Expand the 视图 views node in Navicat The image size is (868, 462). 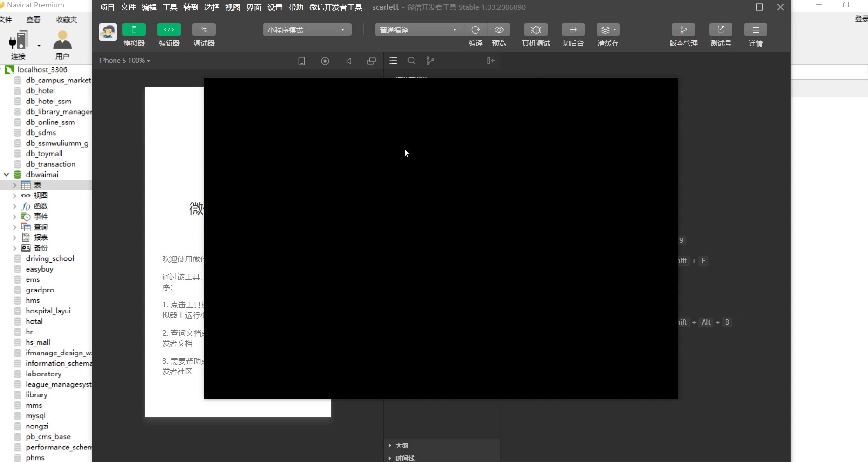click(14, 196)
